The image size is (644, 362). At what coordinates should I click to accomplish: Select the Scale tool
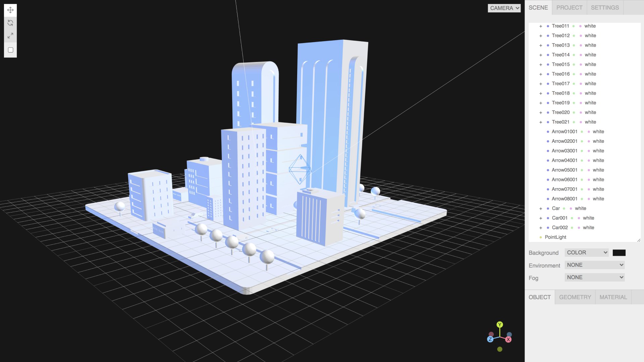[10, 36]
